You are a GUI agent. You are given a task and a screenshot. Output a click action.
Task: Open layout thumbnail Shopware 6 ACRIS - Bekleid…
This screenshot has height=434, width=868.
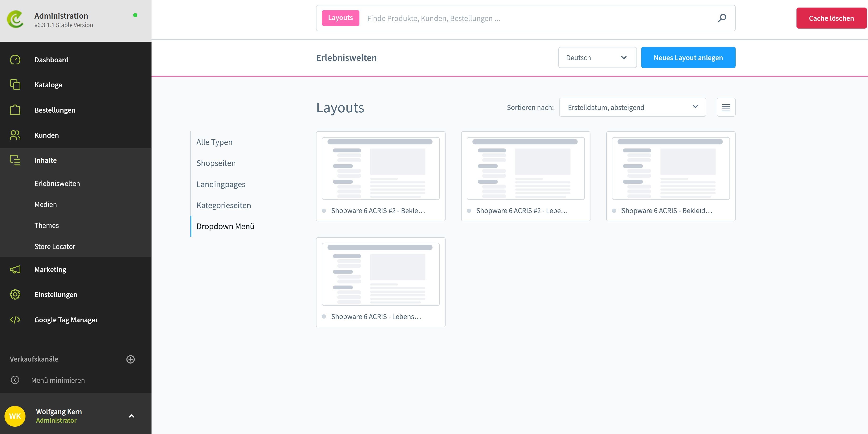tap(670, 169)
